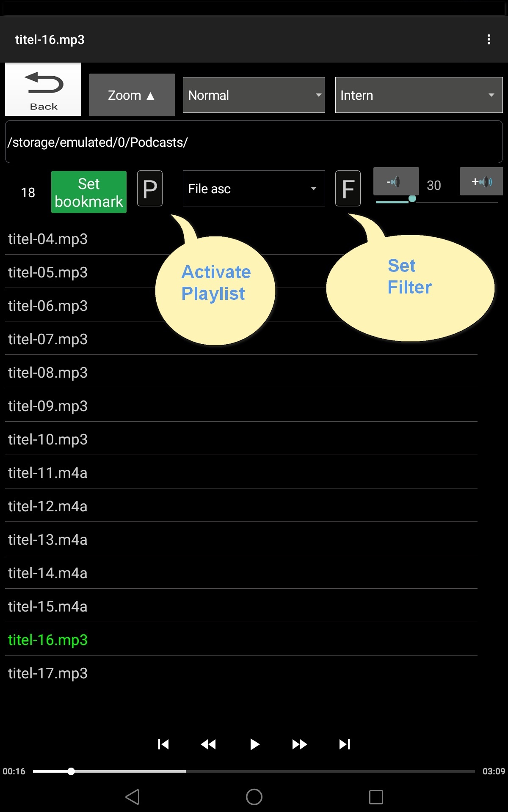Viewport: 508px width, 812px height.
Task: Adjust the volume slider handle
Action: point(412,199)
